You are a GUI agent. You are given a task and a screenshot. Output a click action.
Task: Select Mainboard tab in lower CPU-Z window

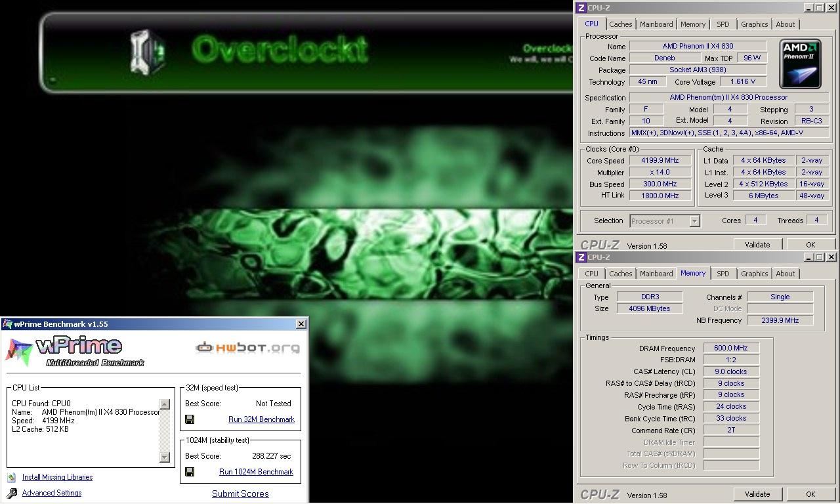[x=656, y=274]
